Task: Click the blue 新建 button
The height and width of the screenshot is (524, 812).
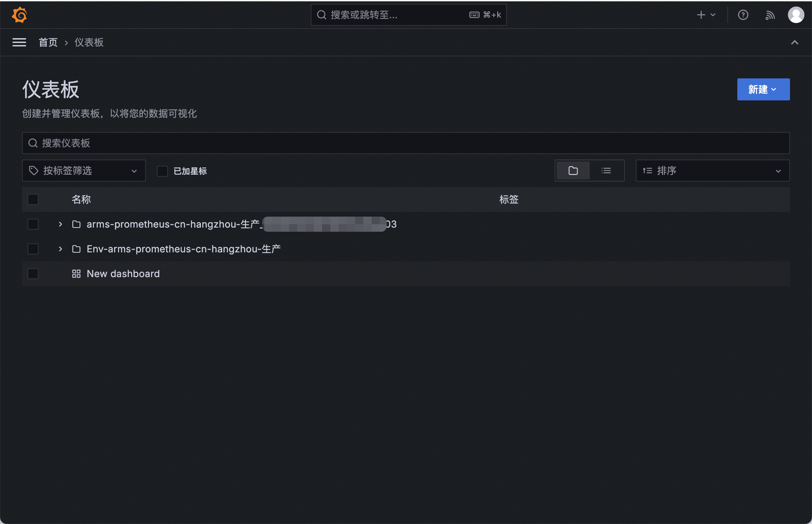Action: (763, 89)
